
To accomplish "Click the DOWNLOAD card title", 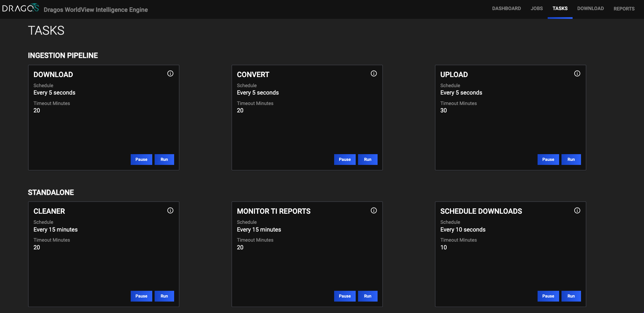I will click(x=53, y=75).
